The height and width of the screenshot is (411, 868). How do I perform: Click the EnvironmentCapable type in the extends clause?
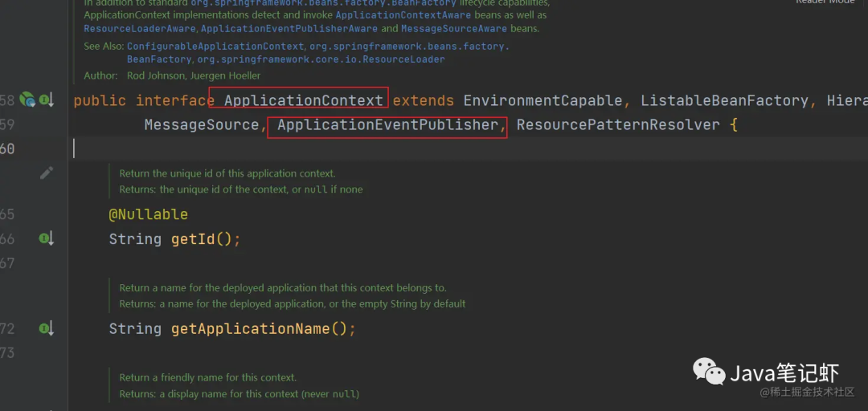pos(542,100)
